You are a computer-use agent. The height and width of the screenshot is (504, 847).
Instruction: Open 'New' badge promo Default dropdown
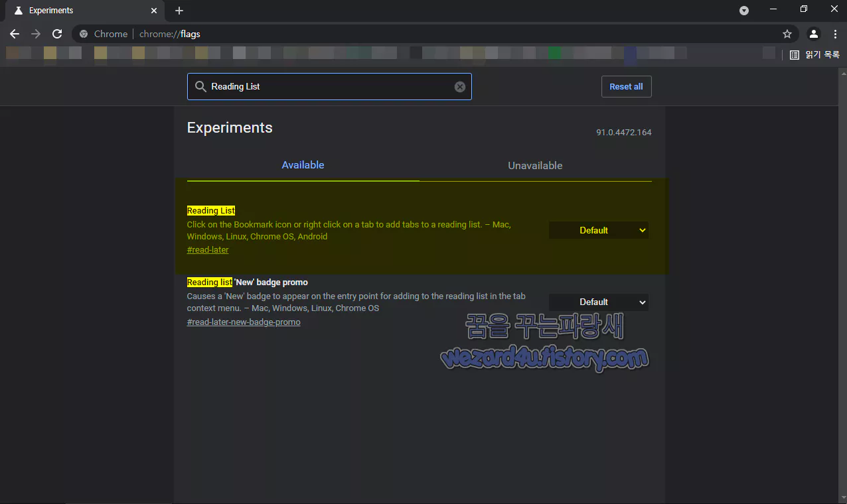pos(599,302)
